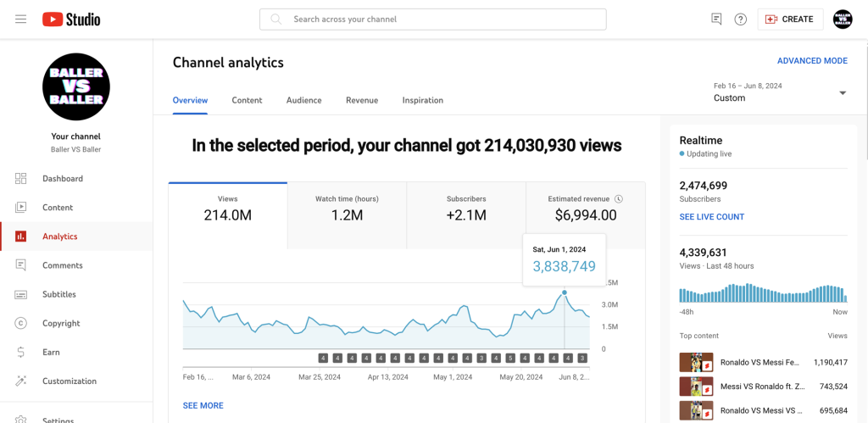
Task: Open Subtitles in the sidebar
Action: (x=76, y=294)
